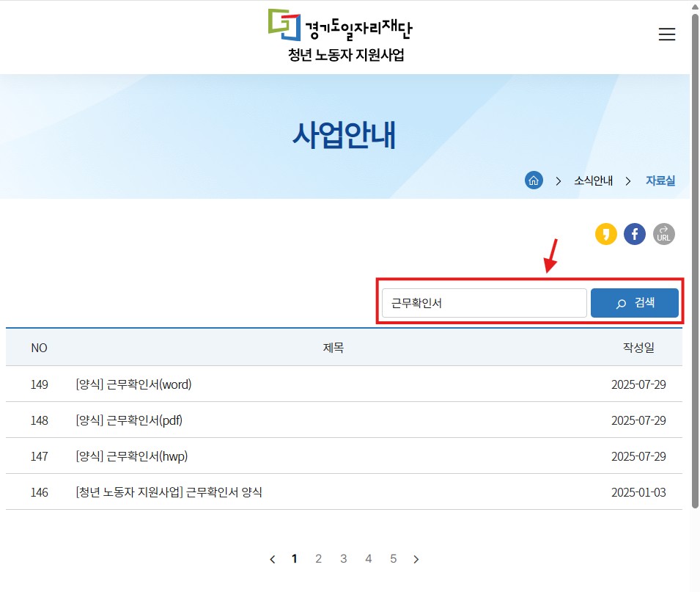
Task: Click row number 146
Action: tap(40, 492)
